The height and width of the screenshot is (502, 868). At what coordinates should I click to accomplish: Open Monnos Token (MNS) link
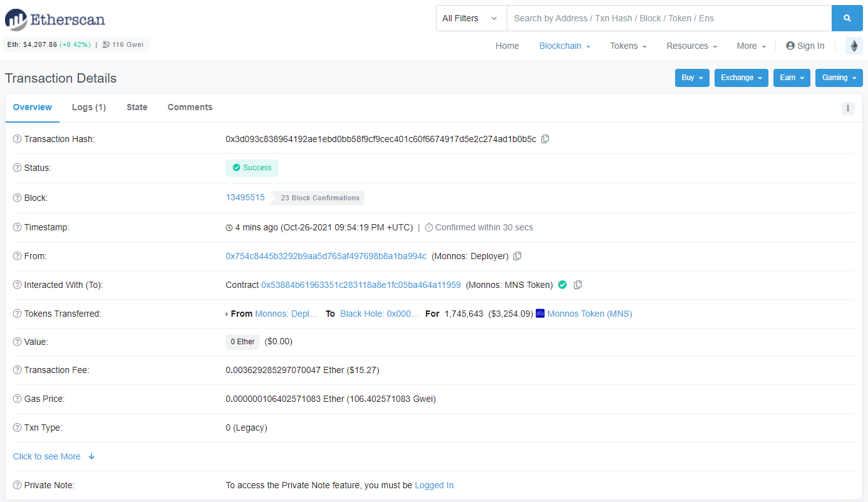click(x=590, y=314)
